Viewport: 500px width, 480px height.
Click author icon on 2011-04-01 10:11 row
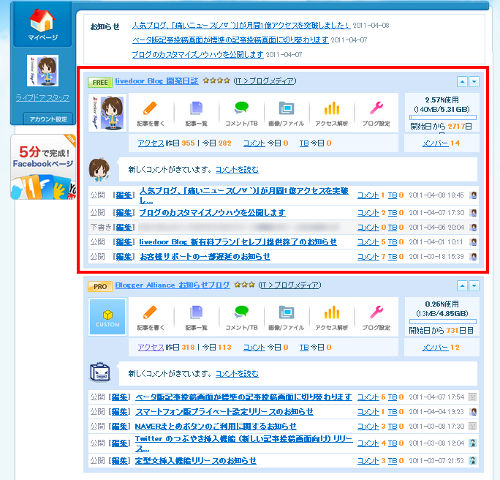(x=473, y=242)
